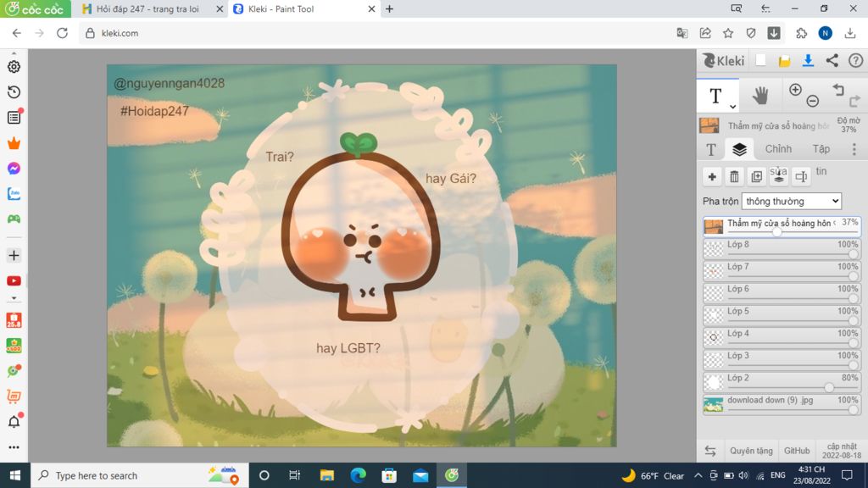Select the Hand pan tool

[x=760, y=96]
